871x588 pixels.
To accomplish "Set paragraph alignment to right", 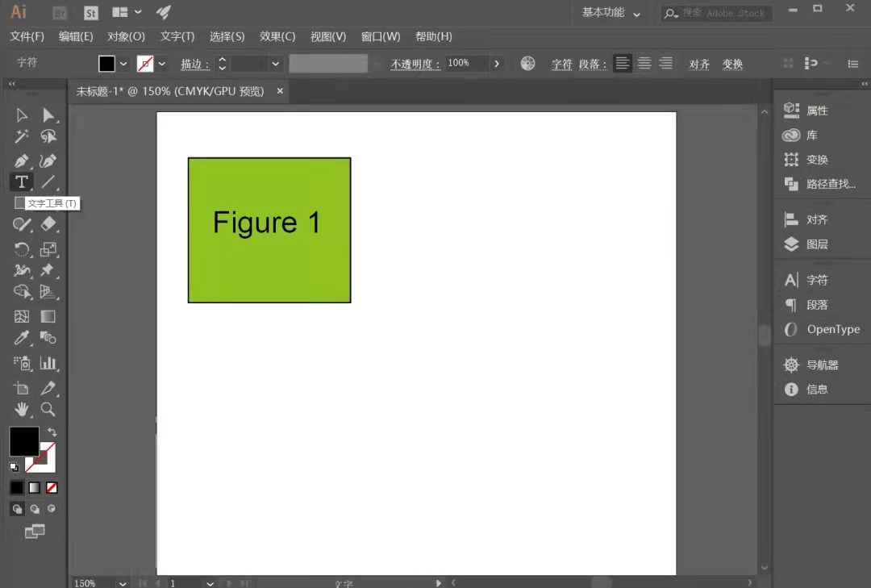I will pos(666,64).
